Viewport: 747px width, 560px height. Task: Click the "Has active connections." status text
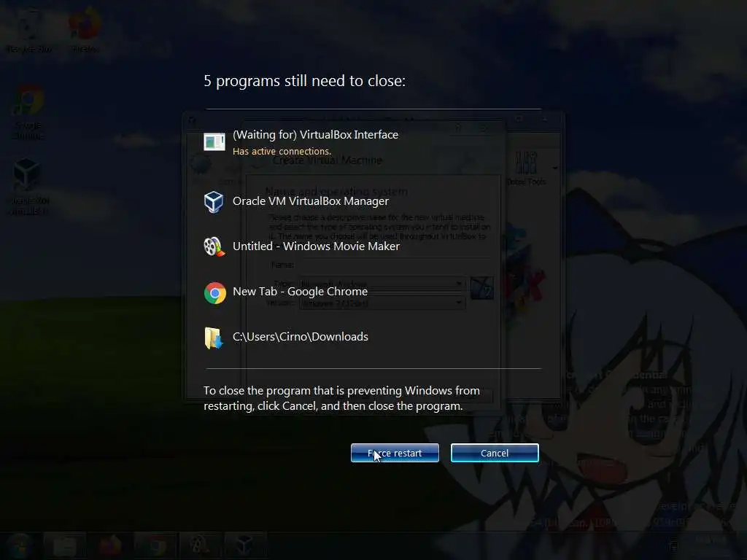pyautogui.click(x=282, y=152)
